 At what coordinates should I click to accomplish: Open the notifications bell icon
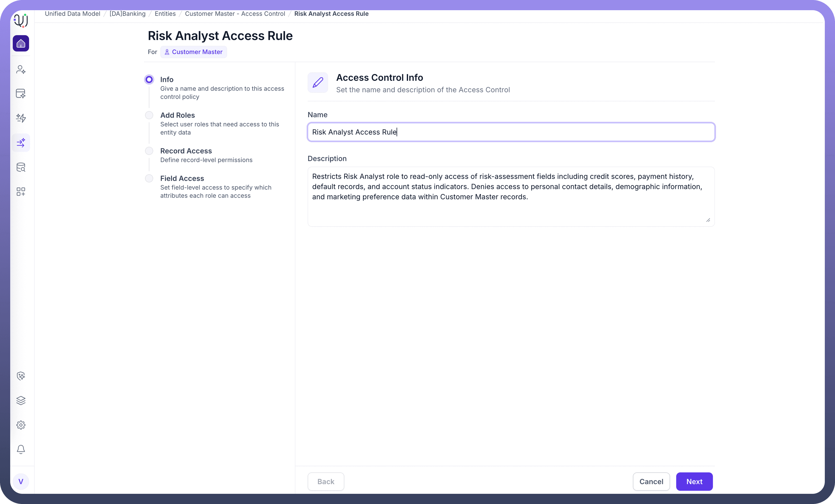[21, 449]
